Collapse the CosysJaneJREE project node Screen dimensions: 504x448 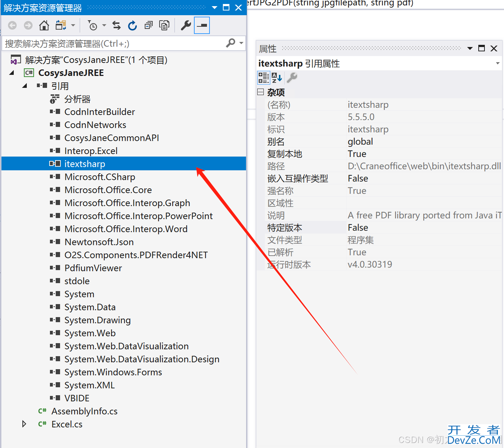(12, 73)
